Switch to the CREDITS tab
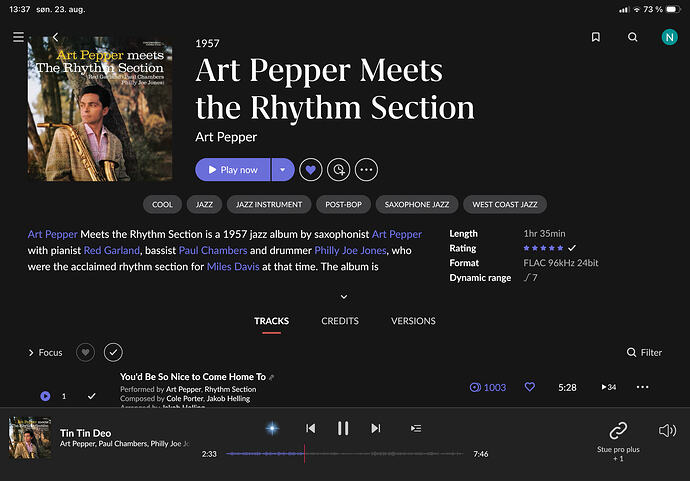690x481 pixels. click(x=340, y=321)
